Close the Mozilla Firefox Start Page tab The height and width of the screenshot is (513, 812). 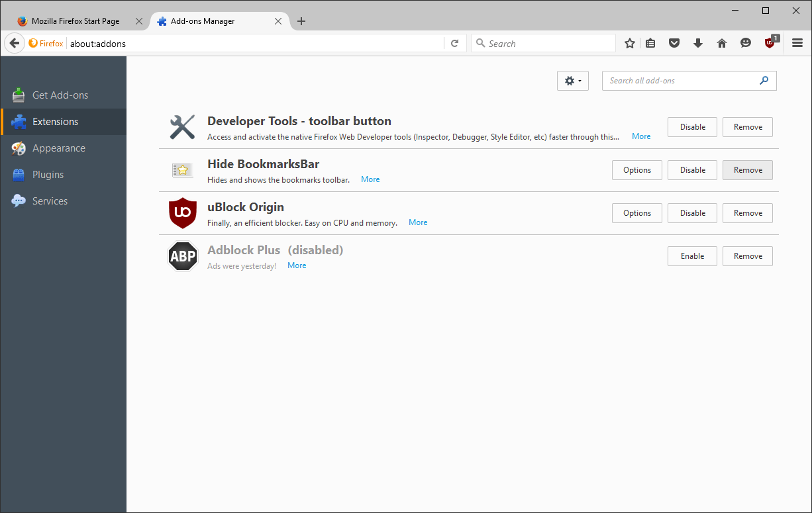[x=138, y=21]
